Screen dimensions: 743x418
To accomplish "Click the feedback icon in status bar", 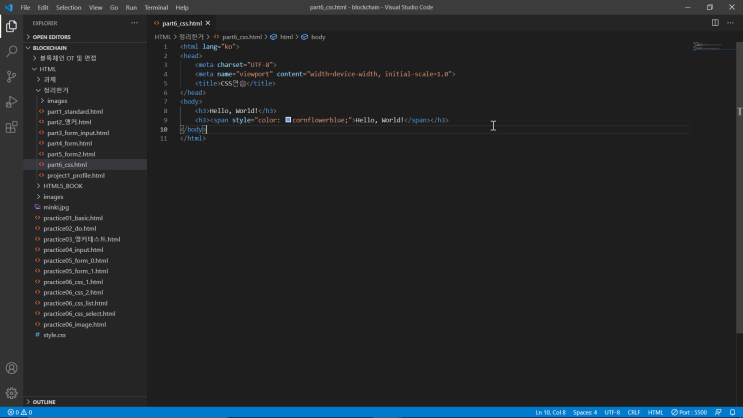I will point(718,412).
